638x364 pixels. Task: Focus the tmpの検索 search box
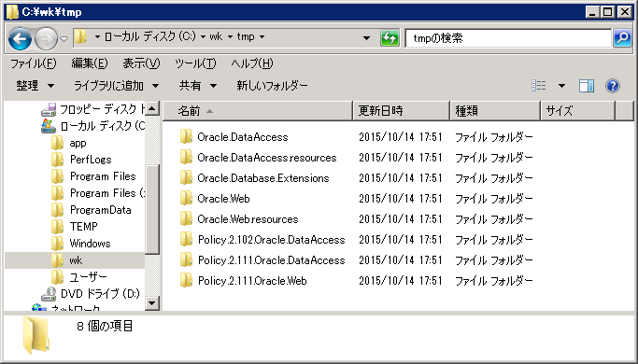(x=508, y=38)
